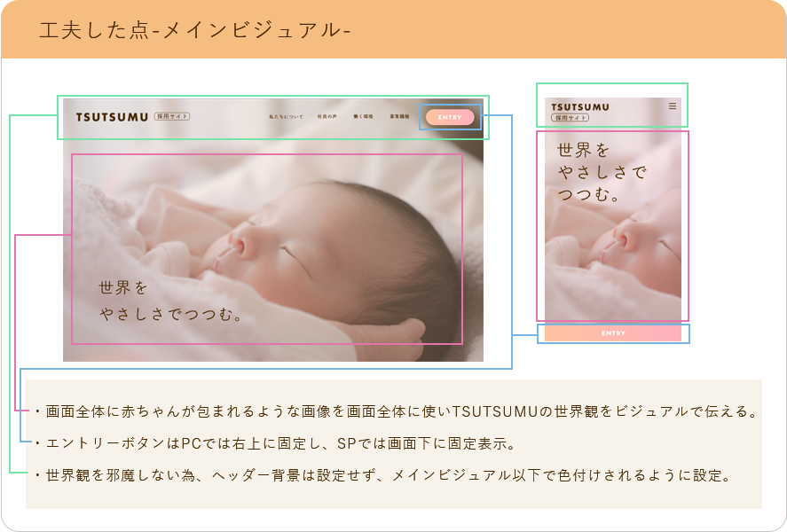Click the slide title 工夫した点-メインビジュアル-
Viewport: 787px width, 532px height.
tap(195, 30)
